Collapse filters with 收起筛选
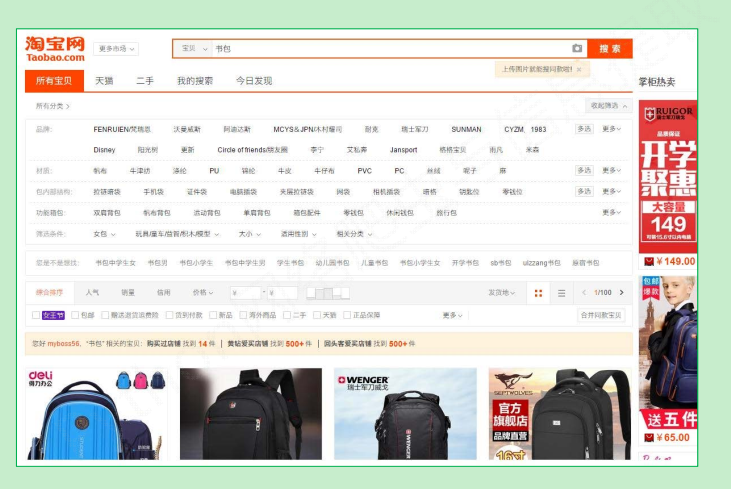The height and width of the screenshot is (489, 731). tap(608, 106)
